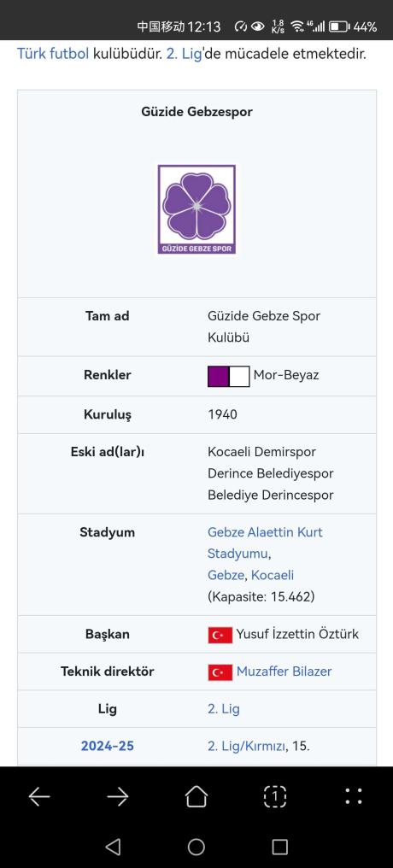Open Muzaffer Bilazer's page link

pyautogui.click(x=284, y=672)
